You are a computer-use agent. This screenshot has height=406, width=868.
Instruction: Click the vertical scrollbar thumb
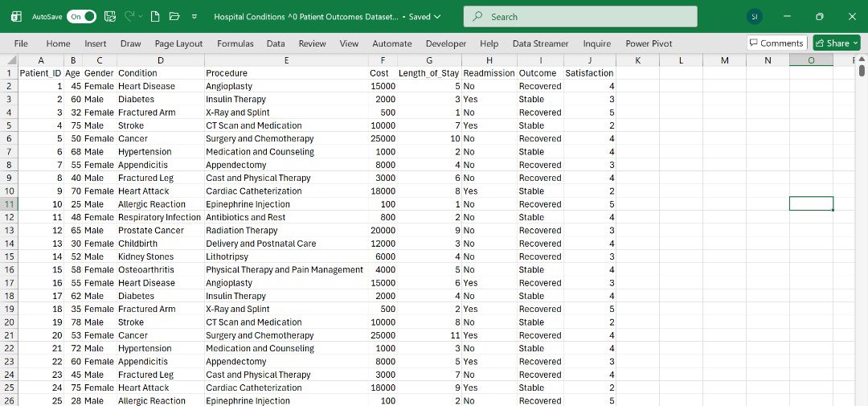tap(862, 71)
